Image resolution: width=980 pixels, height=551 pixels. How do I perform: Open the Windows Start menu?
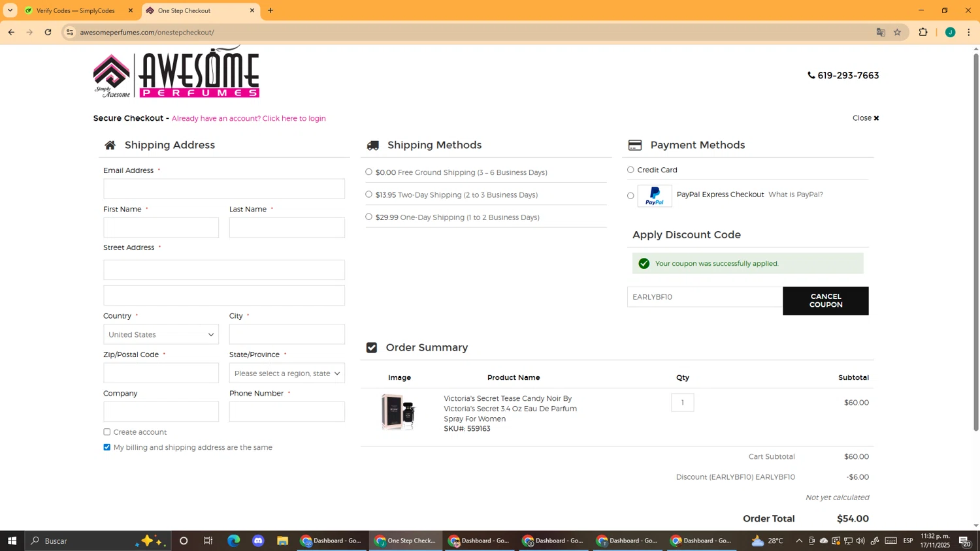click(12, 541)
